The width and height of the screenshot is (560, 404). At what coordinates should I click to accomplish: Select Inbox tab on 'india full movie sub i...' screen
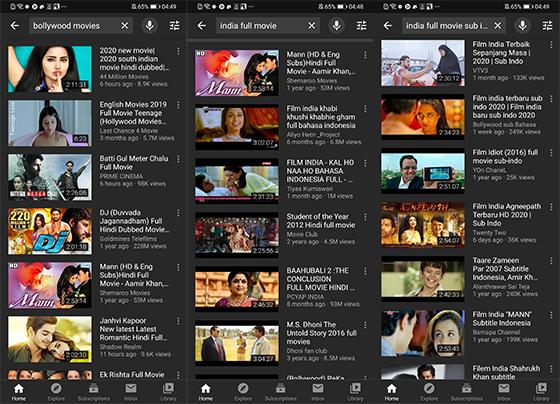(x=504, y=392)
